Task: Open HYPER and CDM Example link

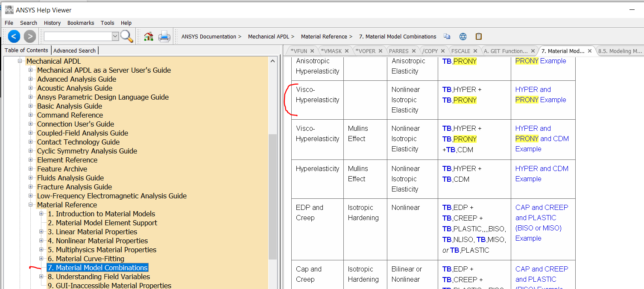Action: (x=542, y=174)
